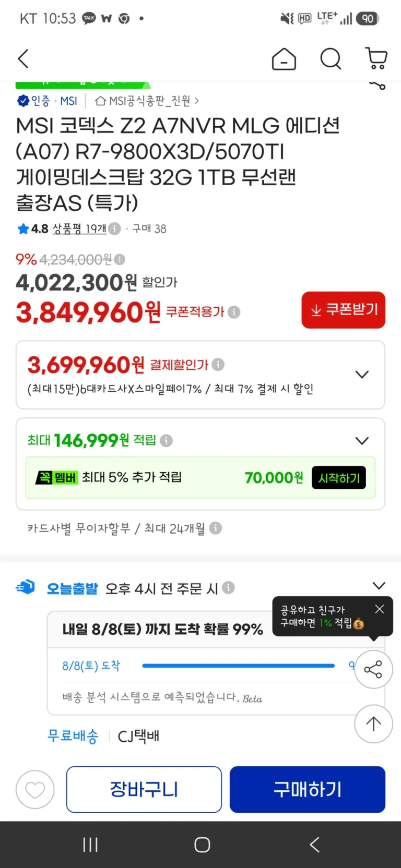This screenshot has height=868, width=401.
Task: Open the 상품평 19개 reviews link
Action: 79,228
